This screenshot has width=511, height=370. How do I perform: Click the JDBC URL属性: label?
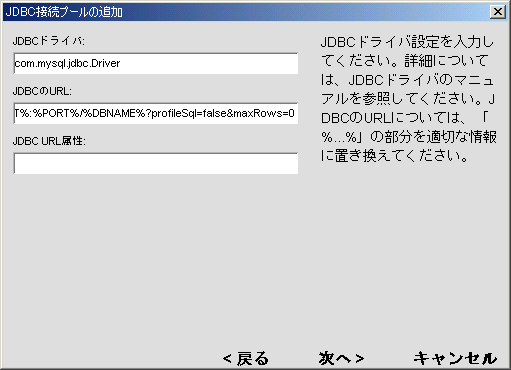tap(49, 141)
